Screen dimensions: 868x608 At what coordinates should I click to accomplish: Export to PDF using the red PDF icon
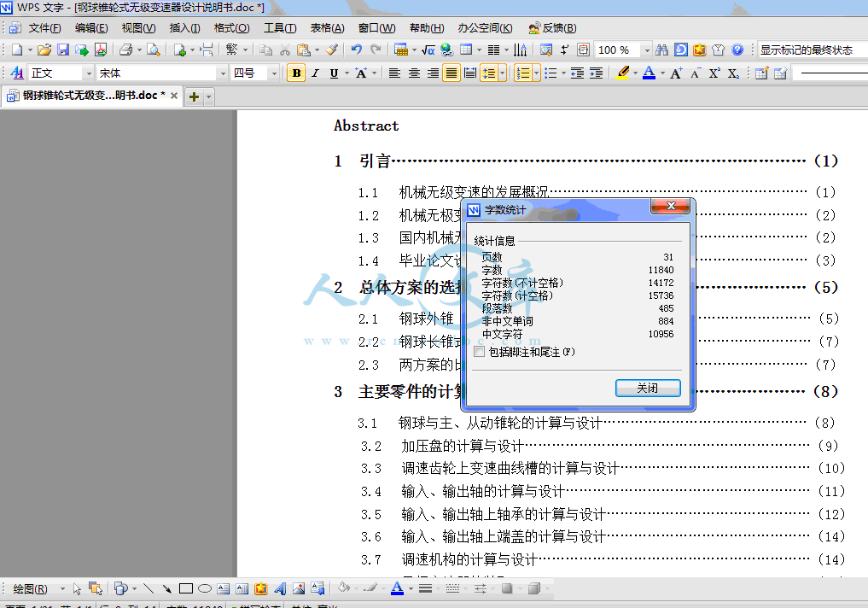101,50
